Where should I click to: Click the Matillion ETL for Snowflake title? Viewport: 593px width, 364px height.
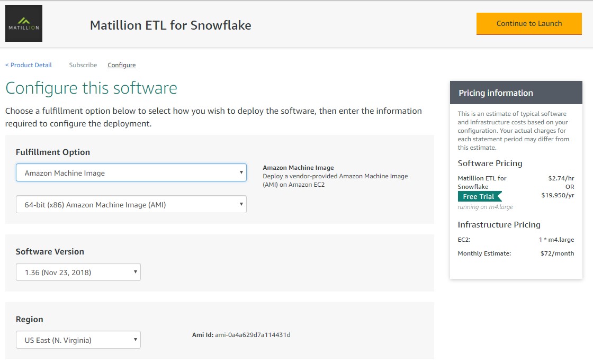point(170,25)
